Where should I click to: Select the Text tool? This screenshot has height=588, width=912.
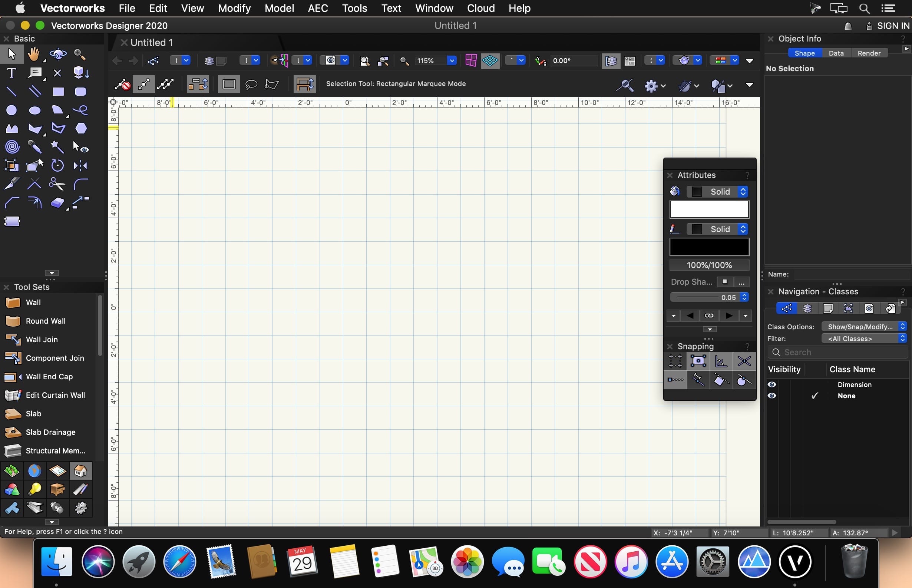(x=11, y=73)
